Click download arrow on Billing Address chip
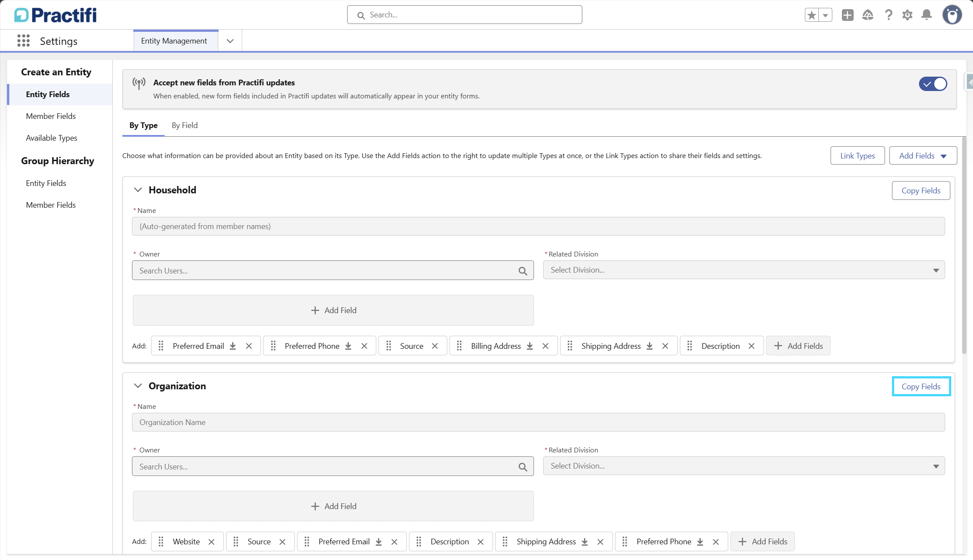The height and width of the screenshot is (560, 973). [530, 346]
